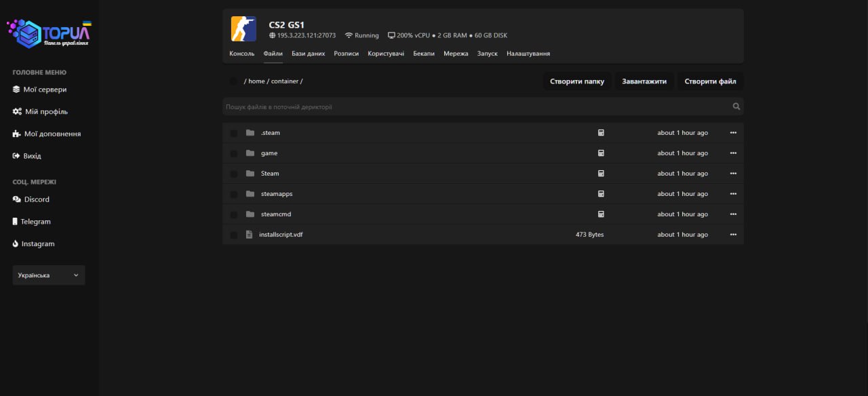868x396 pixels.
Task: Check the box next to Steam folder
Action: pyautogui.click(x=234, y=174)
